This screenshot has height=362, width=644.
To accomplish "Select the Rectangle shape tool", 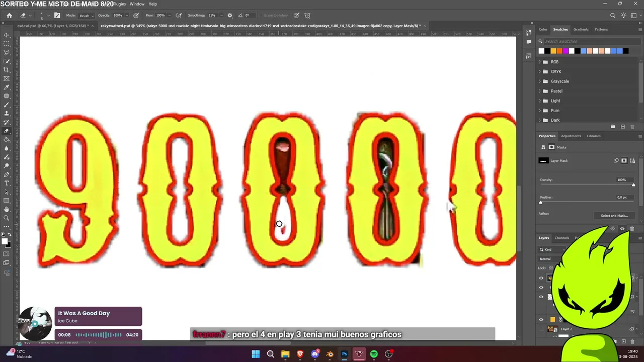I will [x=7, y=201].
